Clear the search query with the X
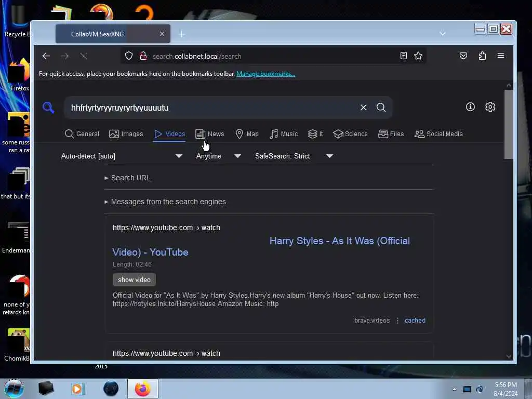The width and height of the screenshot is (532, 399). 363,108
